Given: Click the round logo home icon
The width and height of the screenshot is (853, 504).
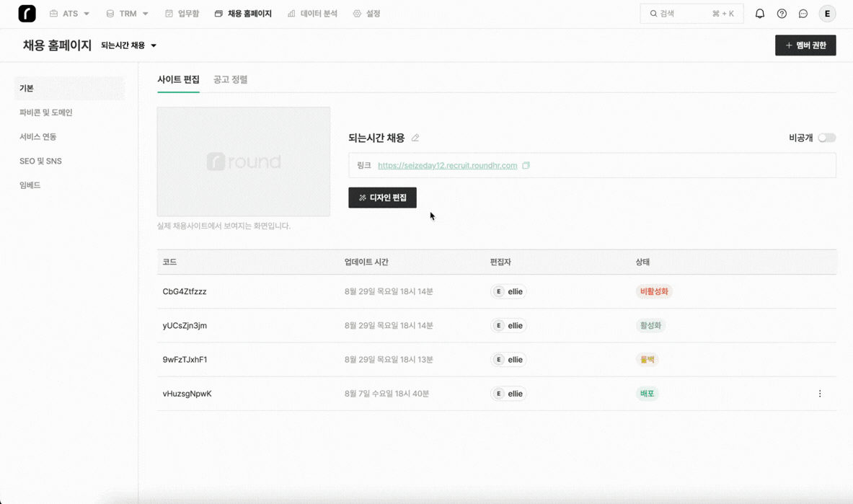Looking at the screenshot, I should [27, 14].
